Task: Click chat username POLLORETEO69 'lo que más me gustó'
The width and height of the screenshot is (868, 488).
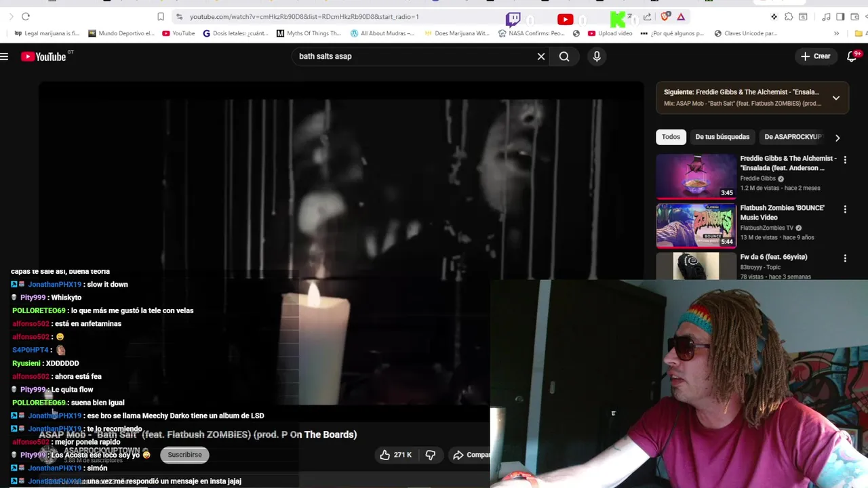Action: click(39, 310)
